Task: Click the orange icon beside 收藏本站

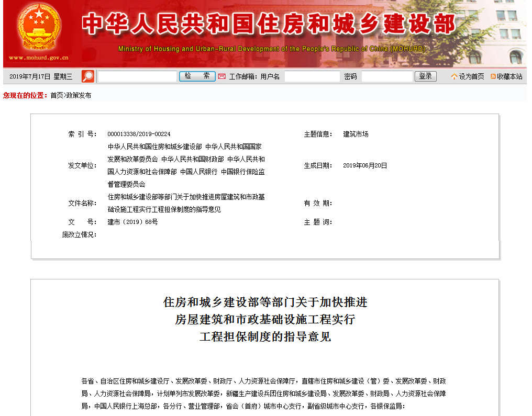Action: coord(493,76)
